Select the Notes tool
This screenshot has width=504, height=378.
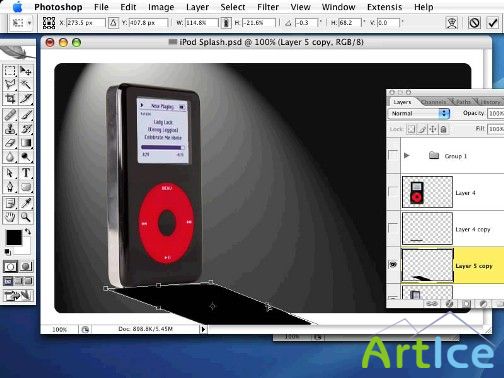click(10, 203)
